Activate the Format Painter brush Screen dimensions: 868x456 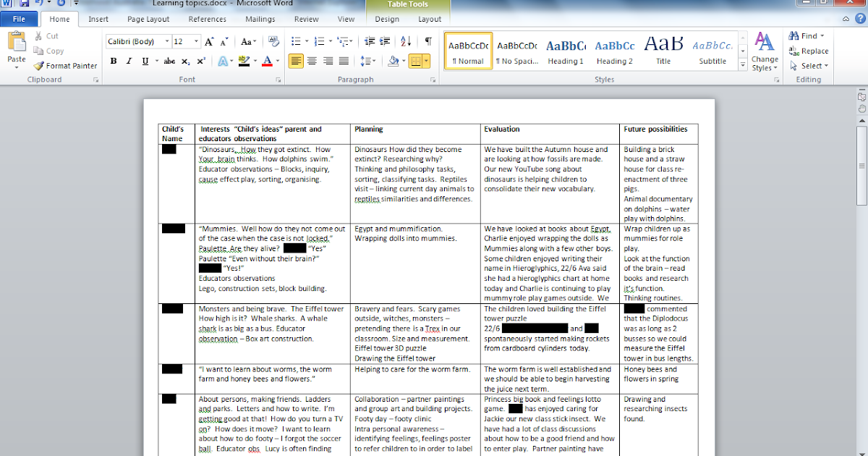pos(65,66)
